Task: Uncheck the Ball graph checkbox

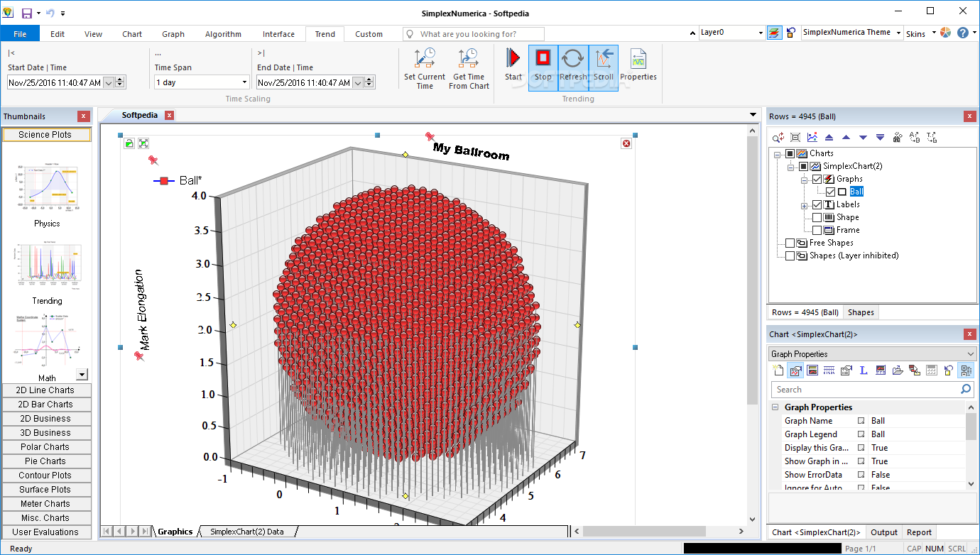Action: [x=830, y=192]
